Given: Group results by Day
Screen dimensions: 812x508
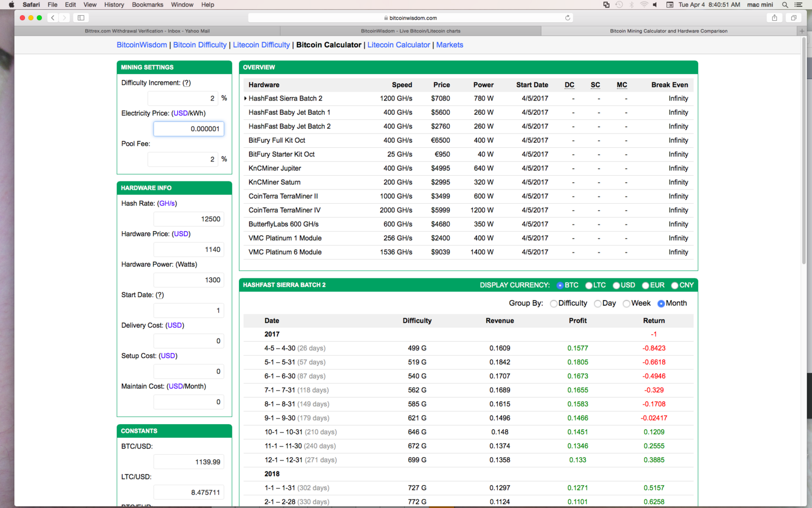Looking at the screenshot, I should [x=598, y=304].
